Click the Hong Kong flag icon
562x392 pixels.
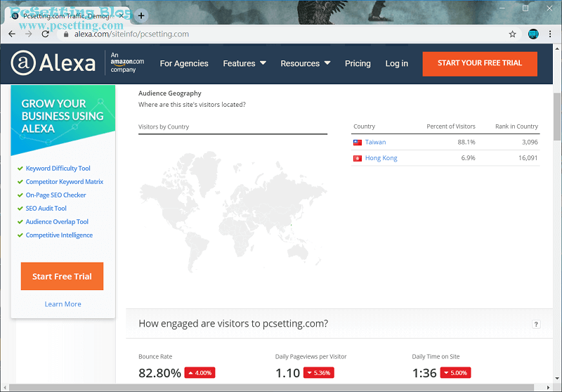point(358,158)
